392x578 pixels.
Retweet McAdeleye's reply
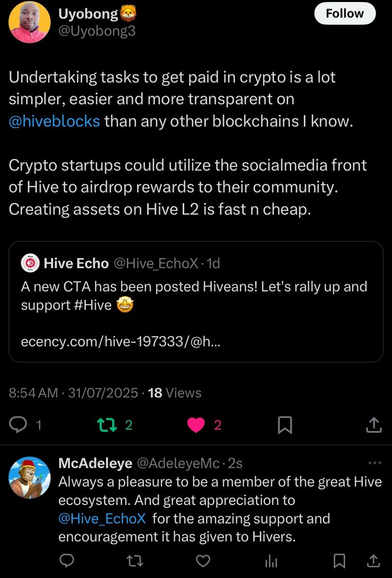(x=135, y=561)
